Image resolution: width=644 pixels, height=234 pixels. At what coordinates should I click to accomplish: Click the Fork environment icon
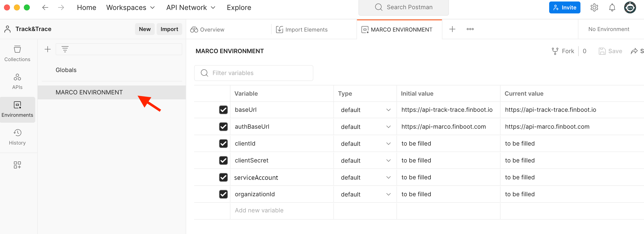point(555,51)
